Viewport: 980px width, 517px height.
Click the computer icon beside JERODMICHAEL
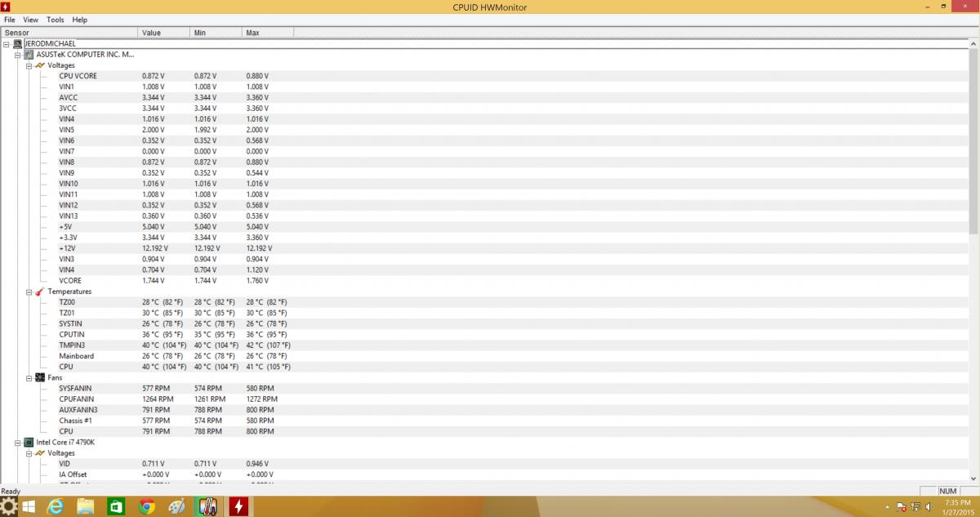18,44
